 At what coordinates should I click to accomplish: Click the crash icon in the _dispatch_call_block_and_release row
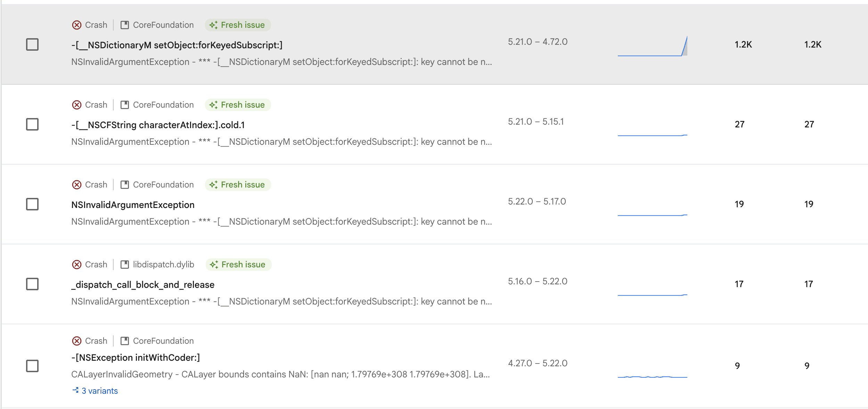pyautogui.click(x=77, y=265)
